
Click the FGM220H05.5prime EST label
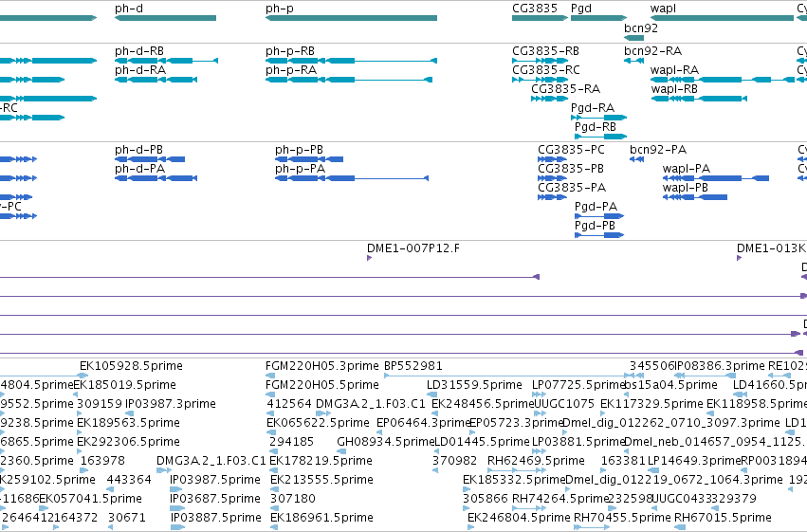pos(322,385)
